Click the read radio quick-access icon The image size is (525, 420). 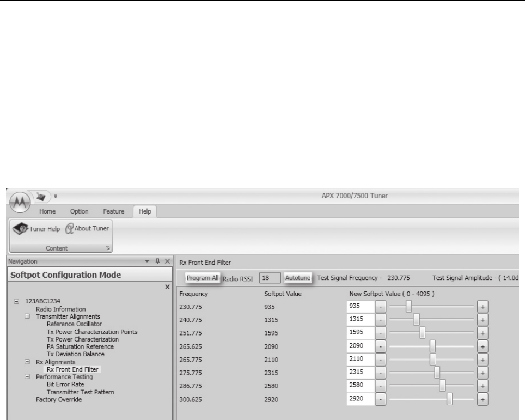pos(41,196)
